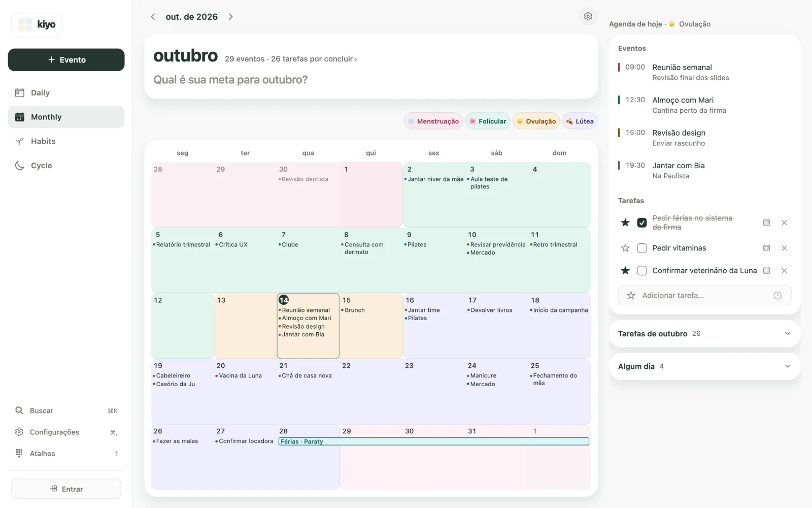Screen dimensions: 812x508
Task: Expand Algum dia section
Action: pos(704,366)
